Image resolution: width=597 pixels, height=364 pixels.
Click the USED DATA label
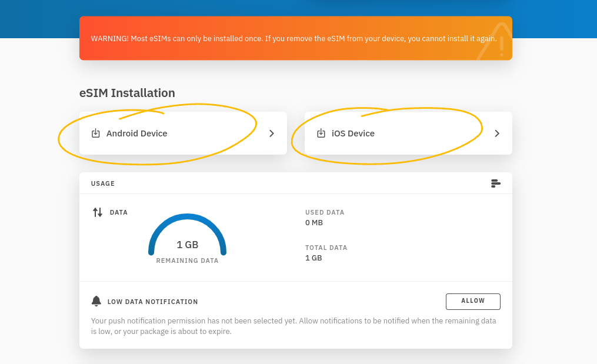pos(325,212)
